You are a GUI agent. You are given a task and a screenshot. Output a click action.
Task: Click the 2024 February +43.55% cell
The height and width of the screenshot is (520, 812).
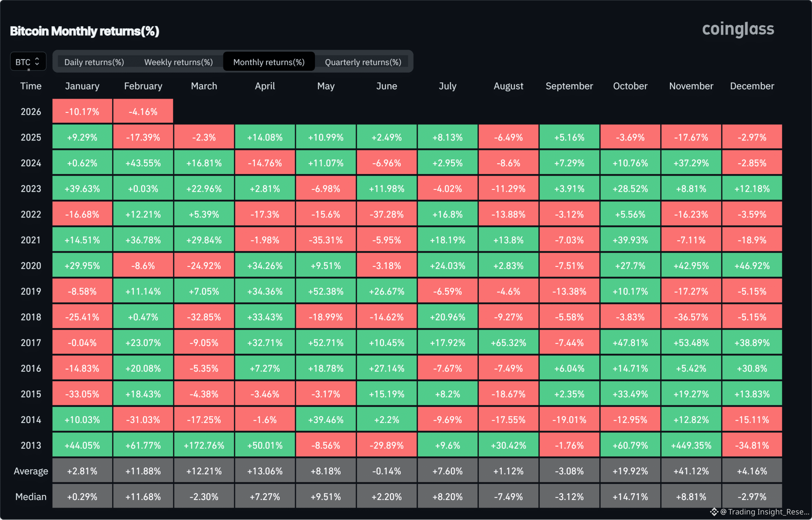143,163
